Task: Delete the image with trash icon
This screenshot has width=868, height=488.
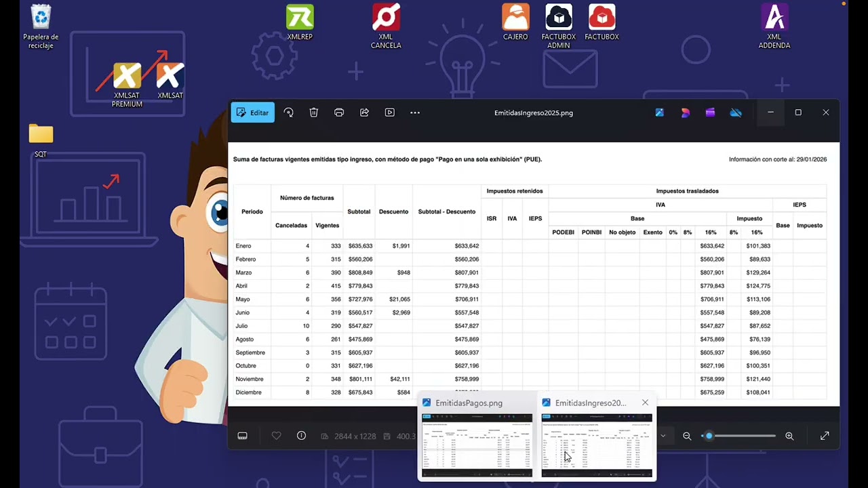Action: pyautogui.click(x=314, y=113)
